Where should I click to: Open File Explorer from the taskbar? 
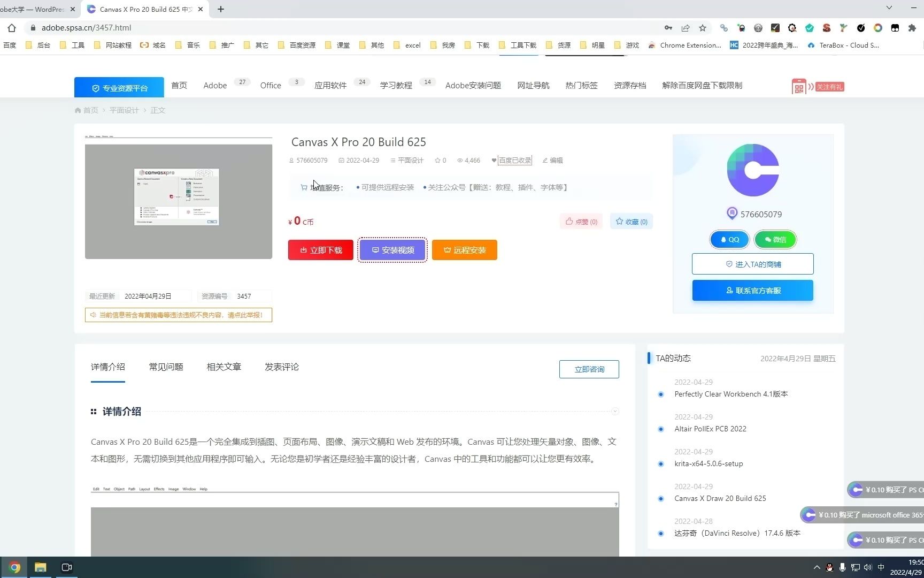40,567
